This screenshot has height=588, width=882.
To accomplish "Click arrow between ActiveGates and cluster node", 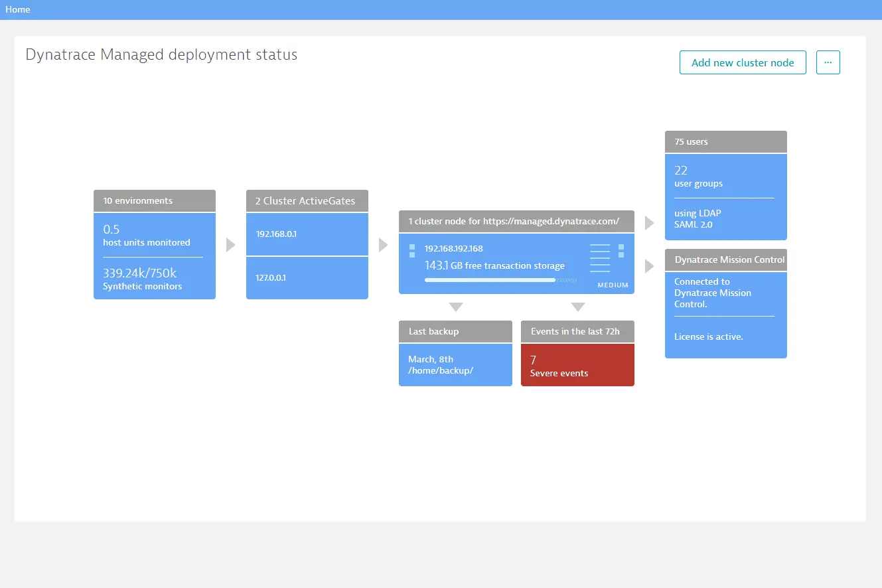I will click(x=383, y=245).
